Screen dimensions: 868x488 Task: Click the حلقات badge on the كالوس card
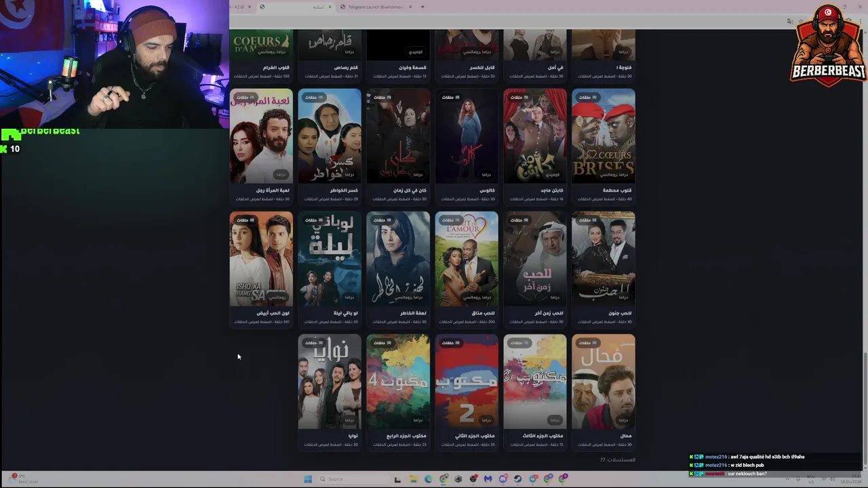[x=450, y=98]
